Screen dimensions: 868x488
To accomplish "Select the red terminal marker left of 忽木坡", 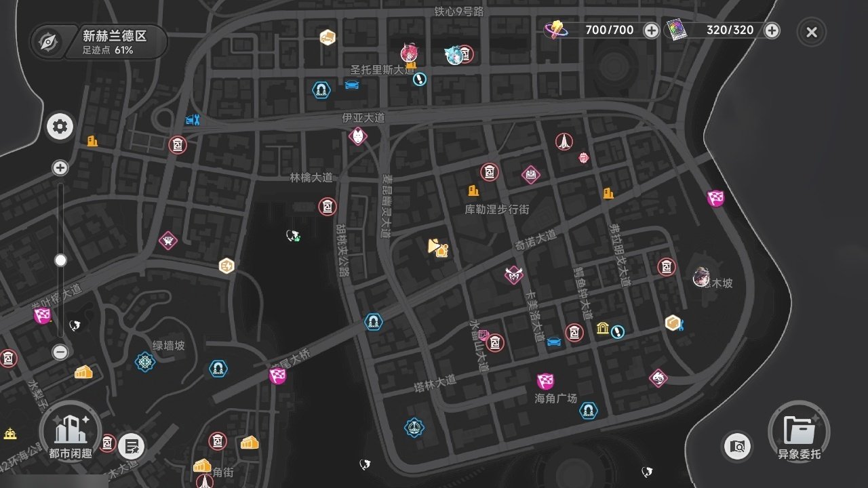I will pos(667,266).
